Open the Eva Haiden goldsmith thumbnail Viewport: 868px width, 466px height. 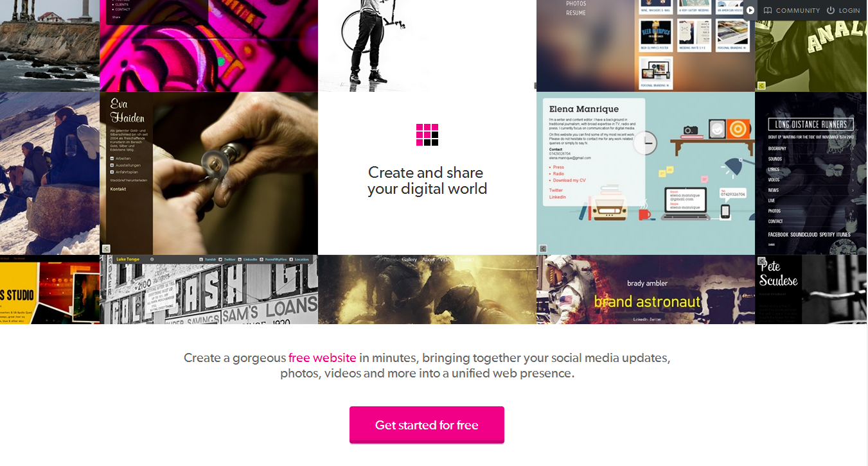[209, 173]
